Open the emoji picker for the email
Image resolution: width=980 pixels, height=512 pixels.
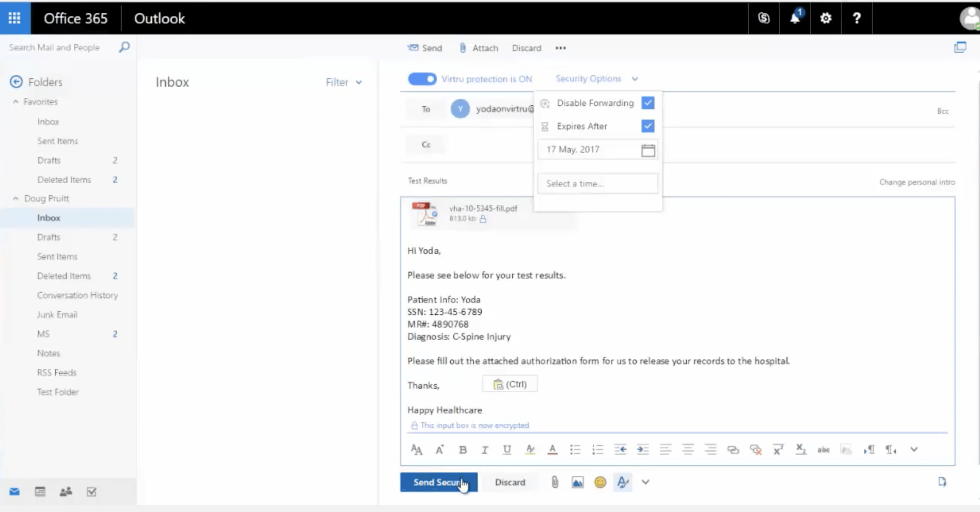(x=600, y=482)
